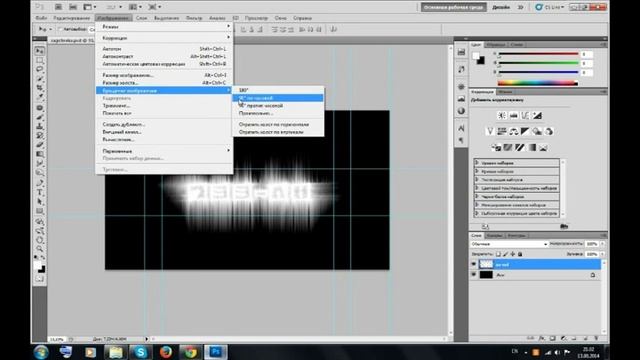The width and height of the screenshot is (640, 360).
Task: Add an Invert adjustment
Action: click(x=496, y=147)
